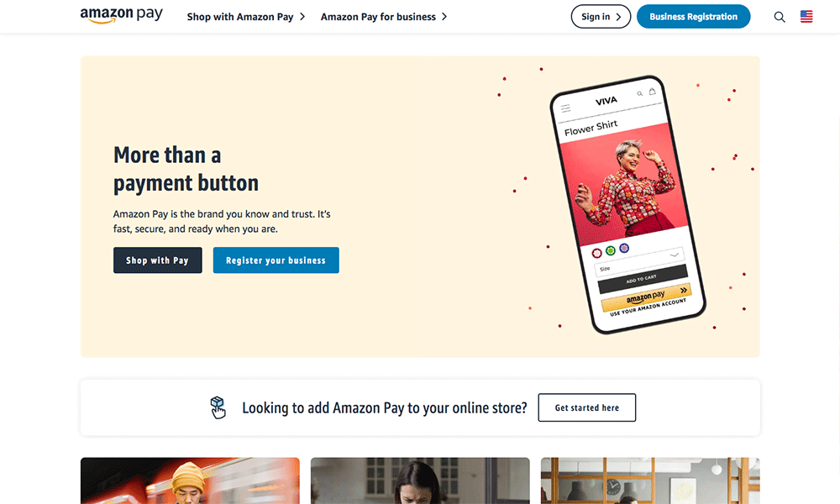The image size is (840, 504).
Task: Click the shopping bag icon on phone mockup
Action: (x=652, y=91)
